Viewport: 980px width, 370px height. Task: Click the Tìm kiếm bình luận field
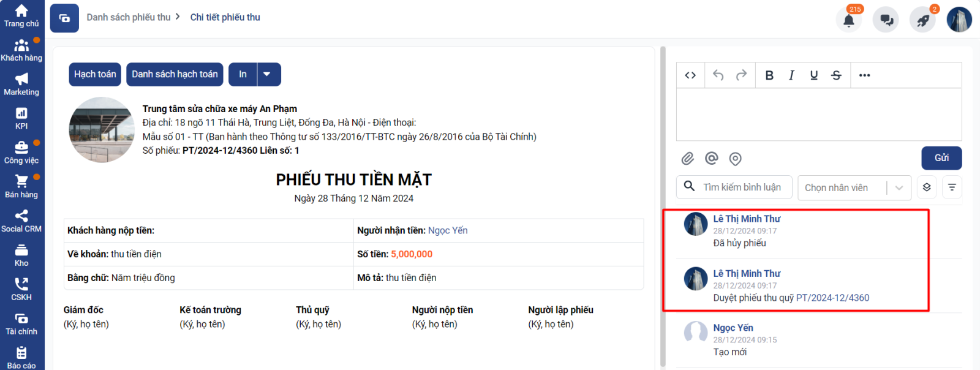pos(742,187)
